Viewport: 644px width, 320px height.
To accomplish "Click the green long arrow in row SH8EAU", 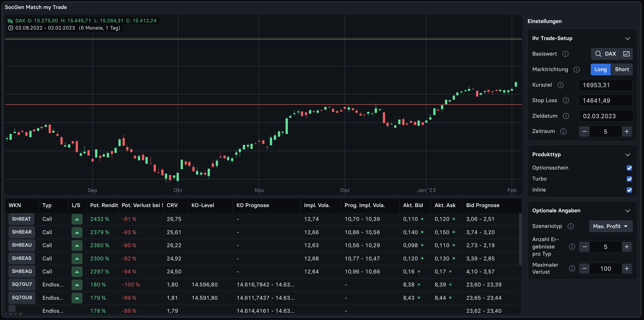I will pyautogui.click(x=77, y=245).
